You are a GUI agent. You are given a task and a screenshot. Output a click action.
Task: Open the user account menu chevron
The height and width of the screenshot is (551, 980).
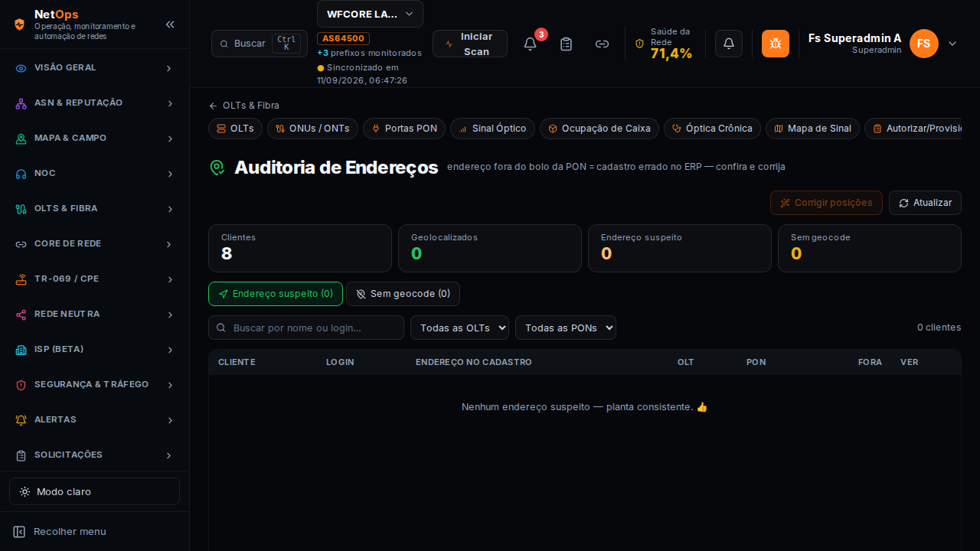tap(952, 44)
